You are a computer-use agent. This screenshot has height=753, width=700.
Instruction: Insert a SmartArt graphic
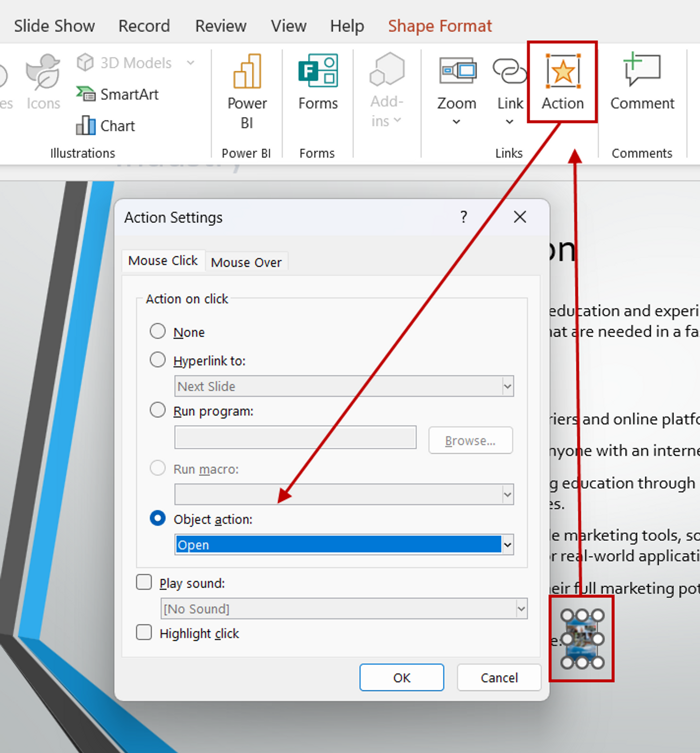[x=117, y=94]
